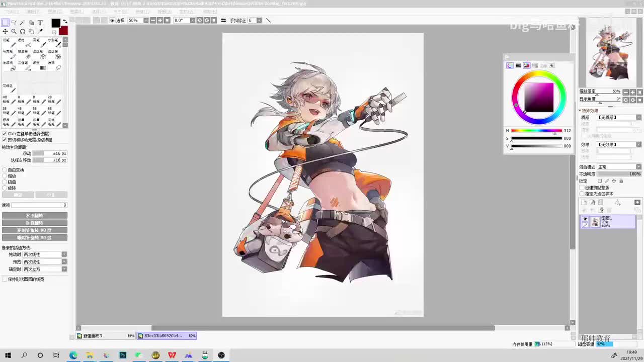Open the rotation angle dropdown
644x362 pixels.
point(192,21)
